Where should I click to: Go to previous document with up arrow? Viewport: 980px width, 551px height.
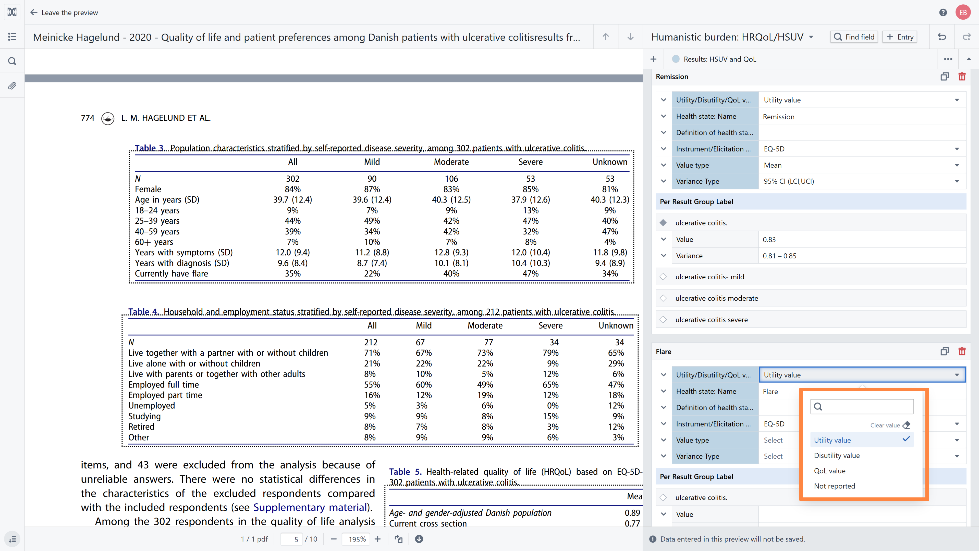pyautogui.click(x=606, y=37)
